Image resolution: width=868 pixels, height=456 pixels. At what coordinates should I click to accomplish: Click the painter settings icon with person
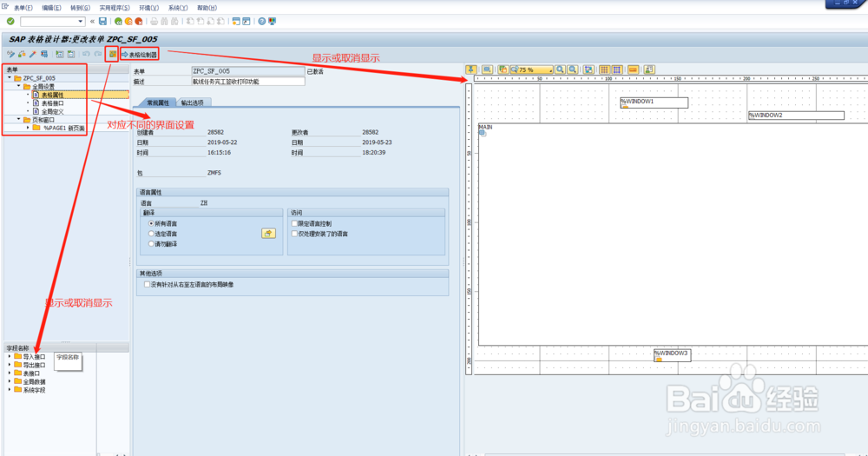(649, 69)
